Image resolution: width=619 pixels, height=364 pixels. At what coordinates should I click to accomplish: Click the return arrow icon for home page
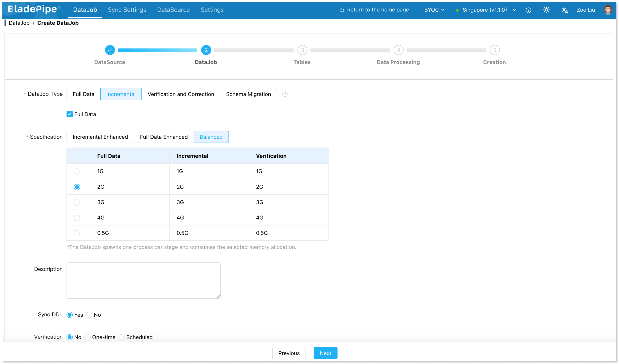[x=342, y=10]
